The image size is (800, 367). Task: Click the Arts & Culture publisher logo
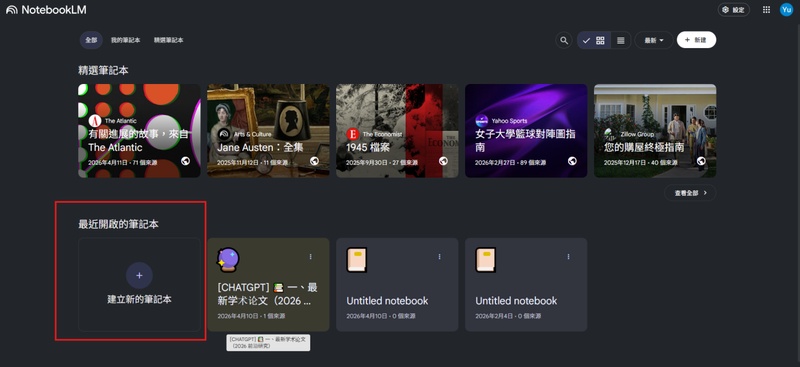tap(224, 134)
